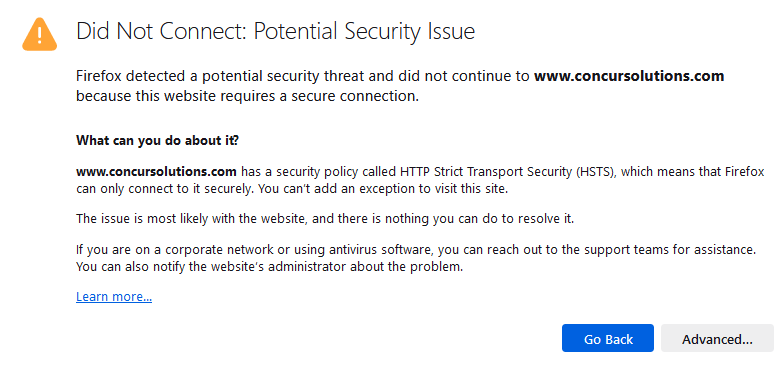Viewport: 780px width, 379px height.
Task: Open the Learn more link
Action: [114, 297]
